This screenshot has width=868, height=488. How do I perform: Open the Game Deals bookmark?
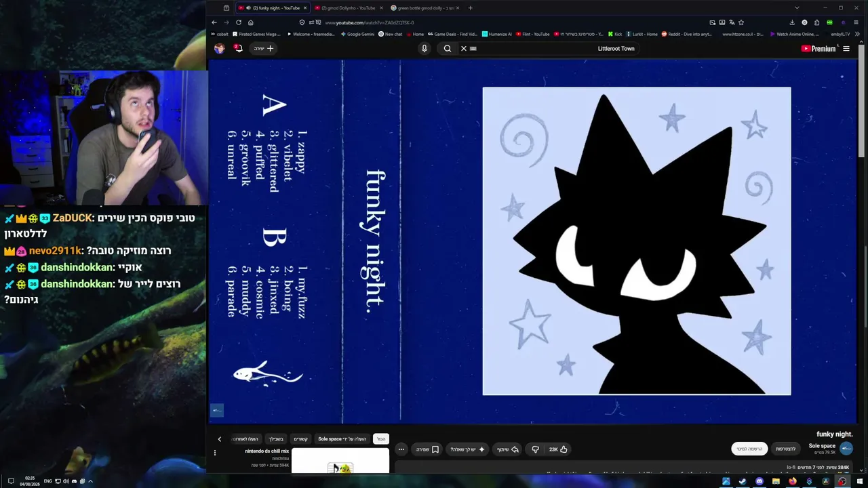tap(452, 34)
